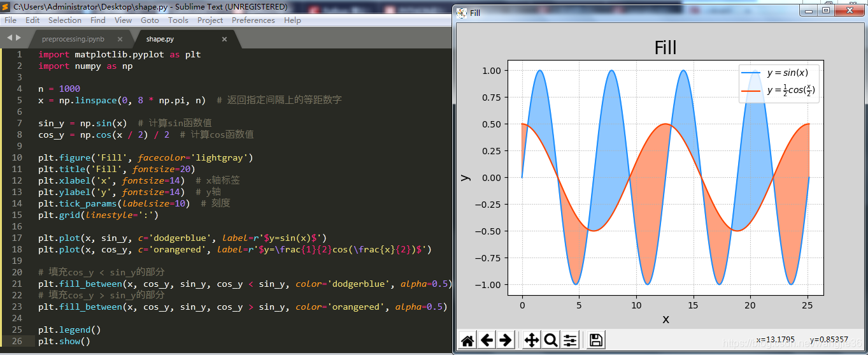This screenshot has height=355, width=868.
Task: Click the y=0.85357 coordinate readout
Action: 829,339
